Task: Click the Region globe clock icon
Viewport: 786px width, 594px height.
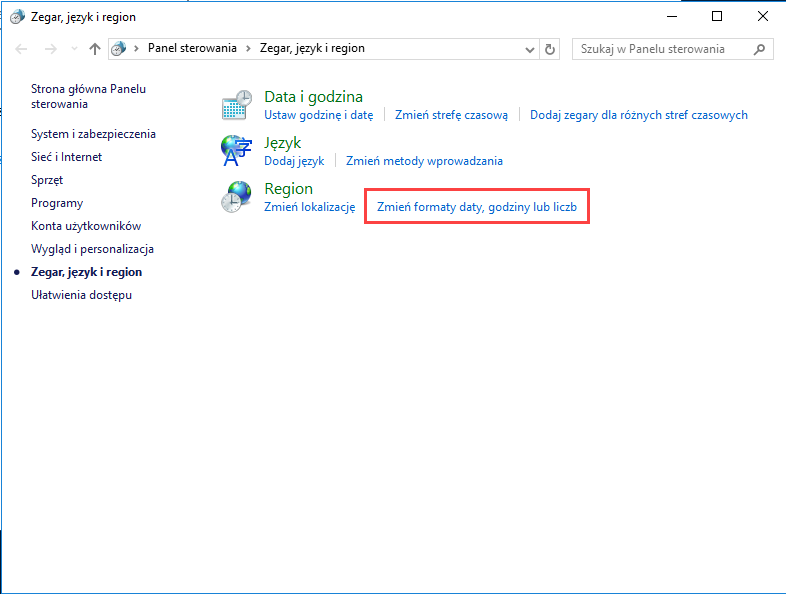Action: pos(237,197)
